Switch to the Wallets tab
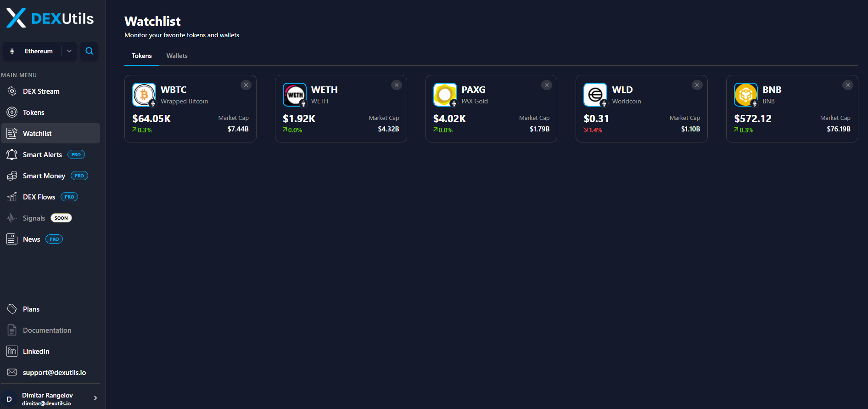The width and height of the screenshot is (868, 409). click(x=177, y=56)
